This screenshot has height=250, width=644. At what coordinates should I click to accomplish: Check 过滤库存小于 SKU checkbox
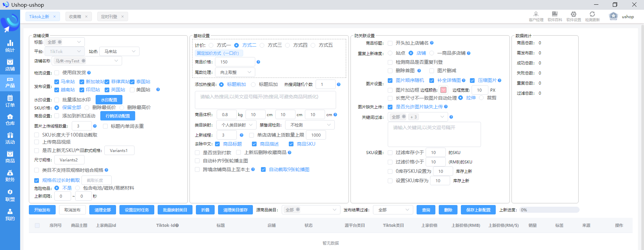(x=390, y=152)
